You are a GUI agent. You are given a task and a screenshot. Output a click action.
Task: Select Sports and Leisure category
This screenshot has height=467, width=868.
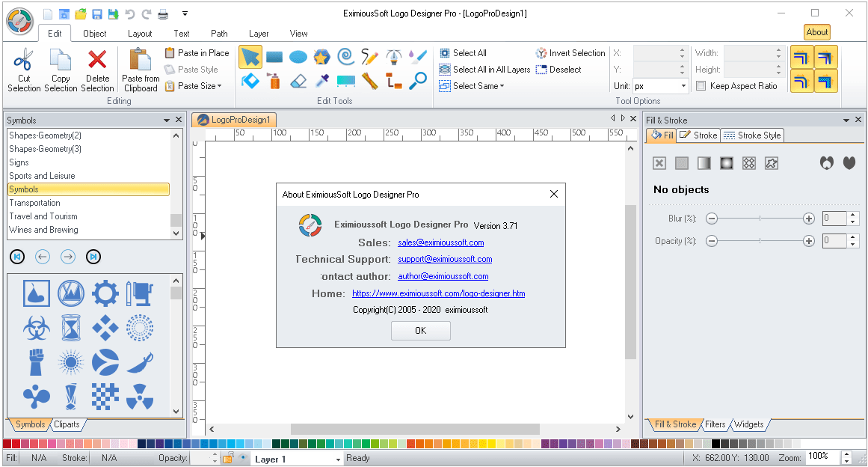(x=88, y=176)
